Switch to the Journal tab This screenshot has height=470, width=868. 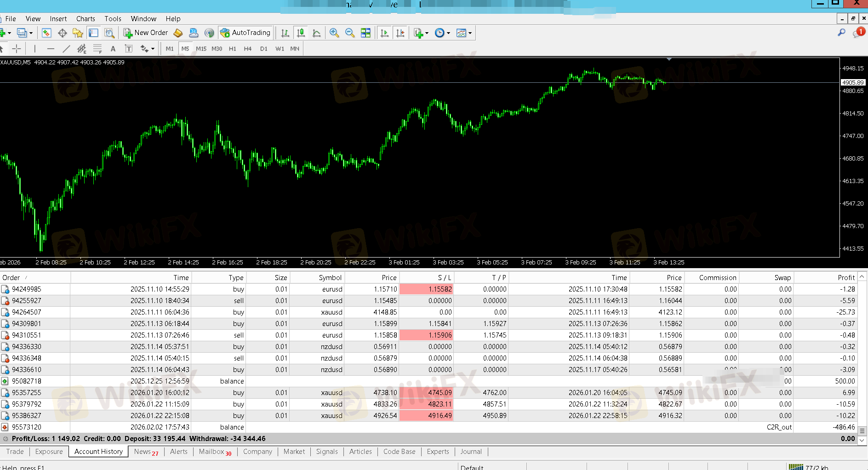[471, 452]
